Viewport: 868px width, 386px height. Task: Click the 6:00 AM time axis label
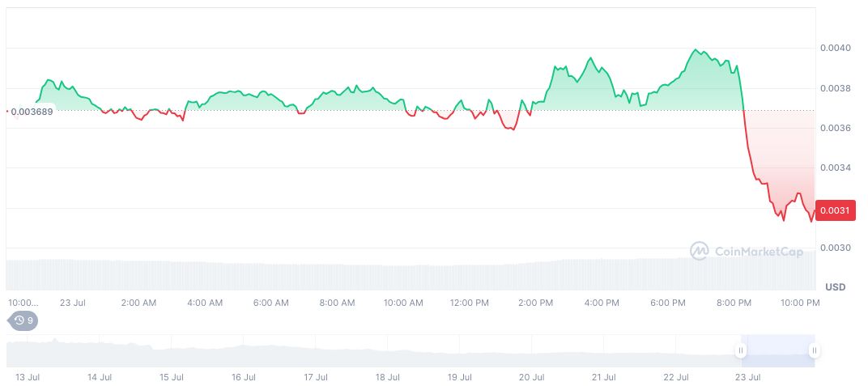(270, 303)
